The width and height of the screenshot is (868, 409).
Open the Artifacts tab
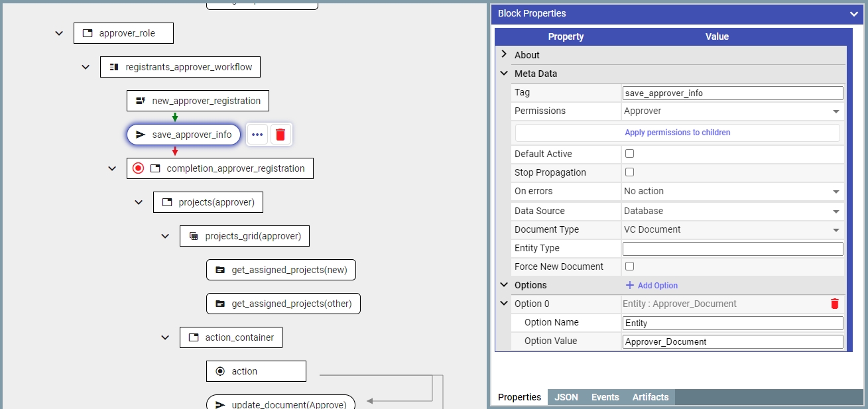650,397
